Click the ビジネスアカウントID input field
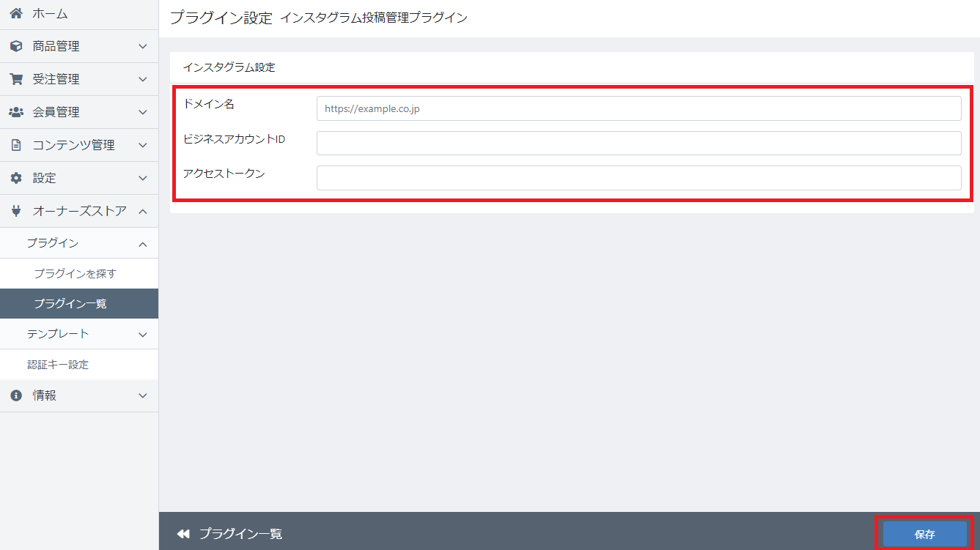This screenshot has height=550, width=980. (638, 143)
